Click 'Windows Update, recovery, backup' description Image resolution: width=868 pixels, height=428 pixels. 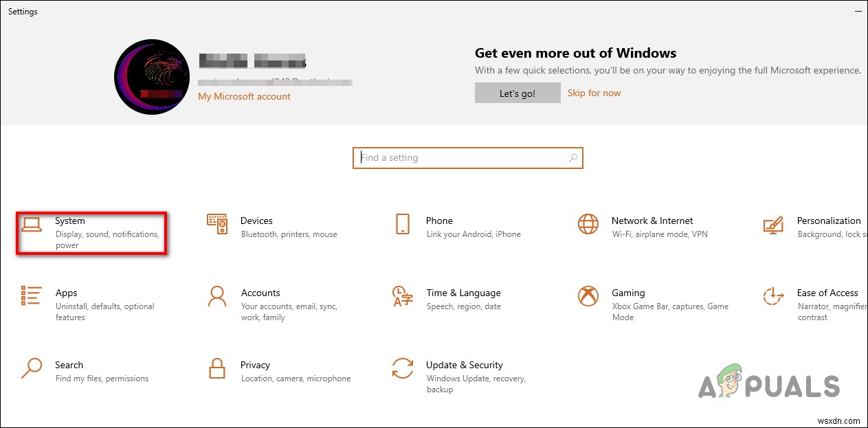476,384
